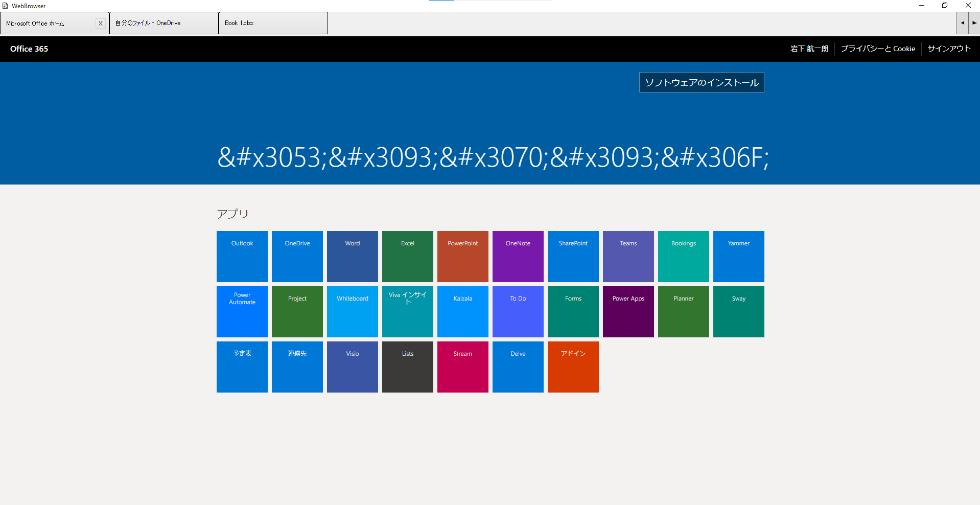Open the Planner tile
The image size is (980, 505).
coord(684,312)
